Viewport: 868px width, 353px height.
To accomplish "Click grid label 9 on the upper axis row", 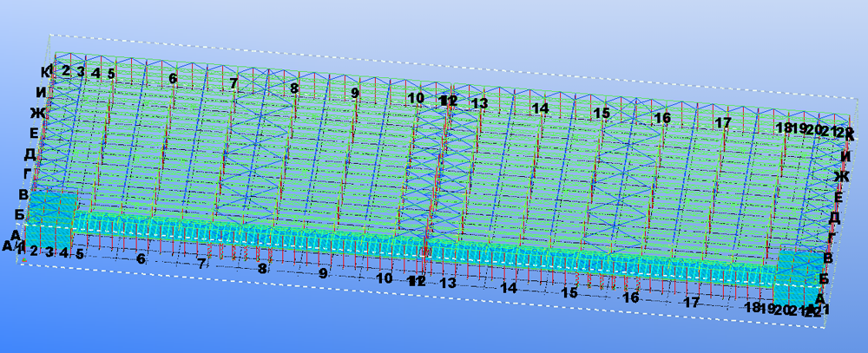I will (354, 92).
